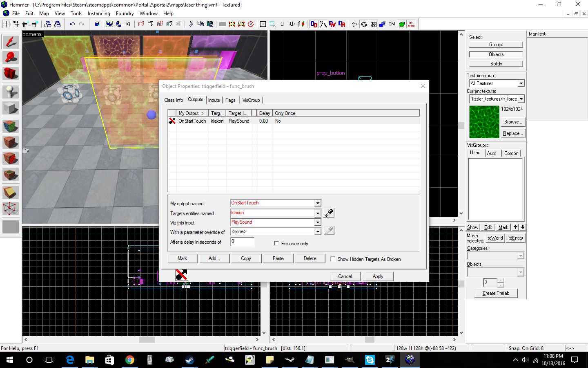
Task: Select the Vertex manipulation tool
Action: coord(11,209)
